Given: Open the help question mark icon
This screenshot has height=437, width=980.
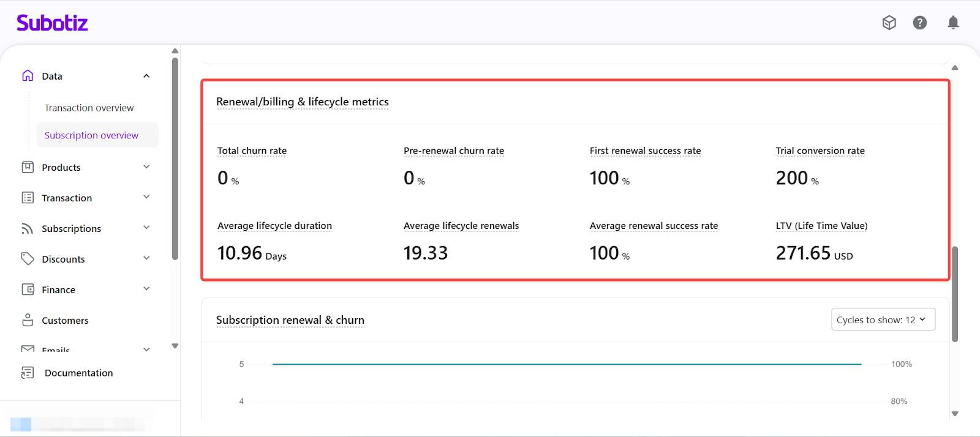Looking at the screenshot, I should (x=920, y=23).
